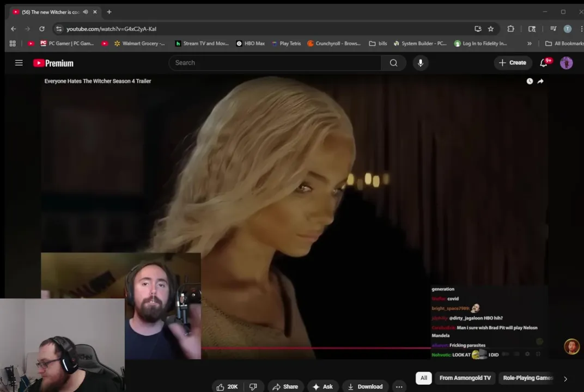Screen dimensions: 584x392
Task: Go back to the previous page
Action: [14, 29]
